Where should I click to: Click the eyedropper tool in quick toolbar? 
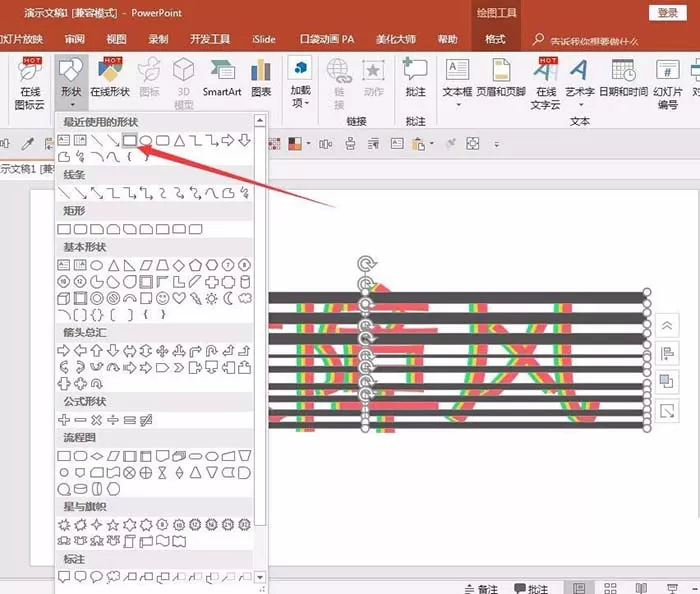click(28, 144)
